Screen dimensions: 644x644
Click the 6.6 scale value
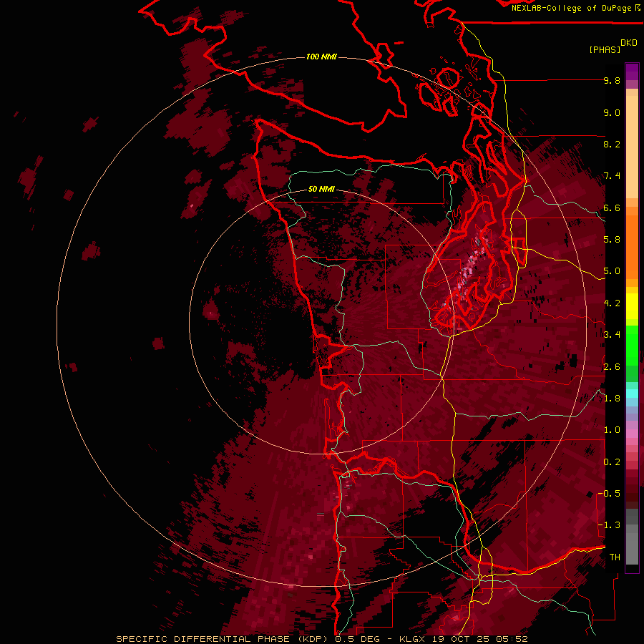(612, 208)
